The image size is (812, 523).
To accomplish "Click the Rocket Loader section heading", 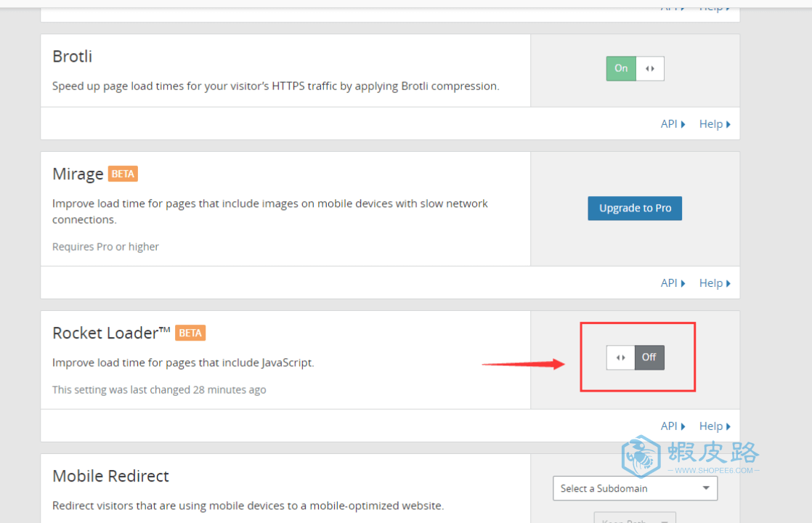I will [111, 333].
